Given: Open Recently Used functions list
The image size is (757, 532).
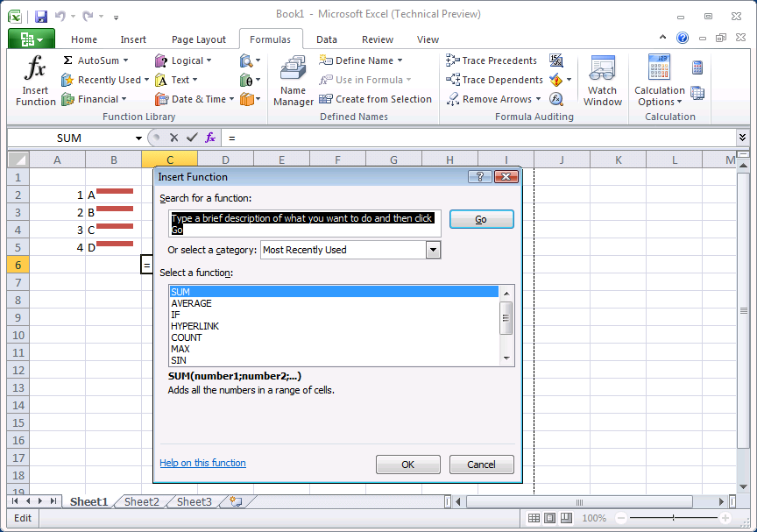Looking at the screenshot, I should click(105, 80).
